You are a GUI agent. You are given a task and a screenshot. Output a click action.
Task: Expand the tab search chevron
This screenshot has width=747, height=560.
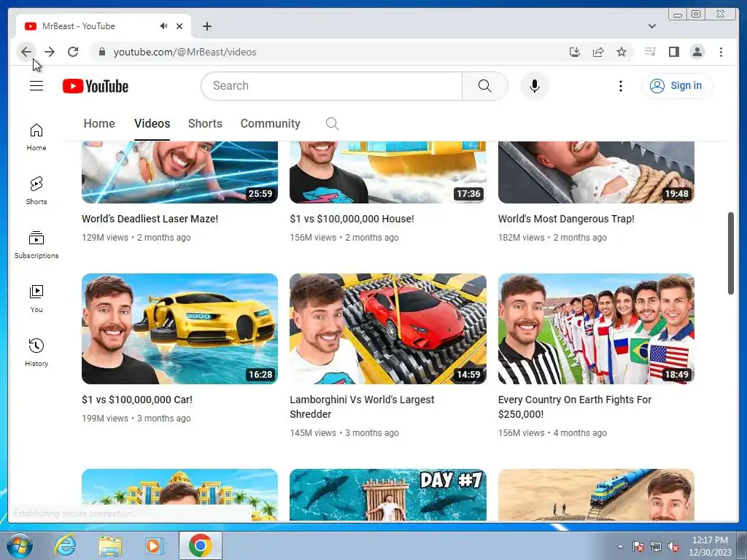tap(651, 26)
